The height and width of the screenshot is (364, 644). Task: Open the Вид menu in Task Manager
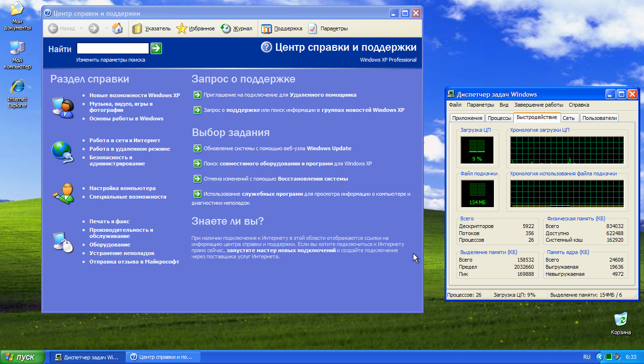(x=504, y=105)
